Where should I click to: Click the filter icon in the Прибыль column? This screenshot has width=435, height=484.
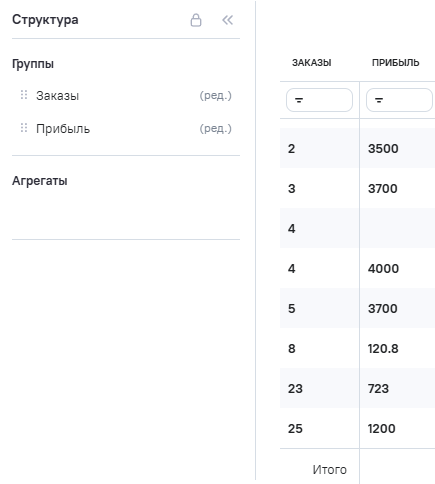(x=379, y=100)
